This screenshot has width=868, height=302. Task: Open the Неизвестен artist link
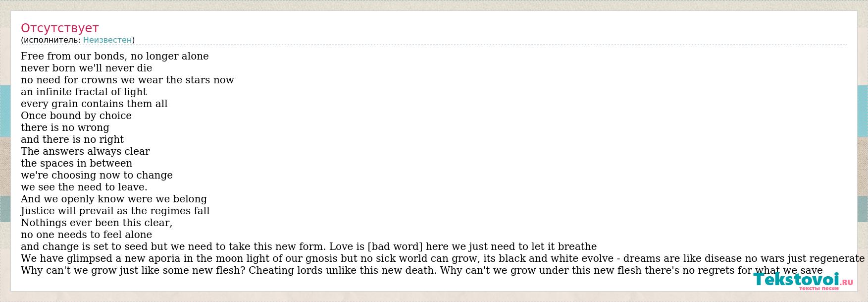tap(107, 40)
